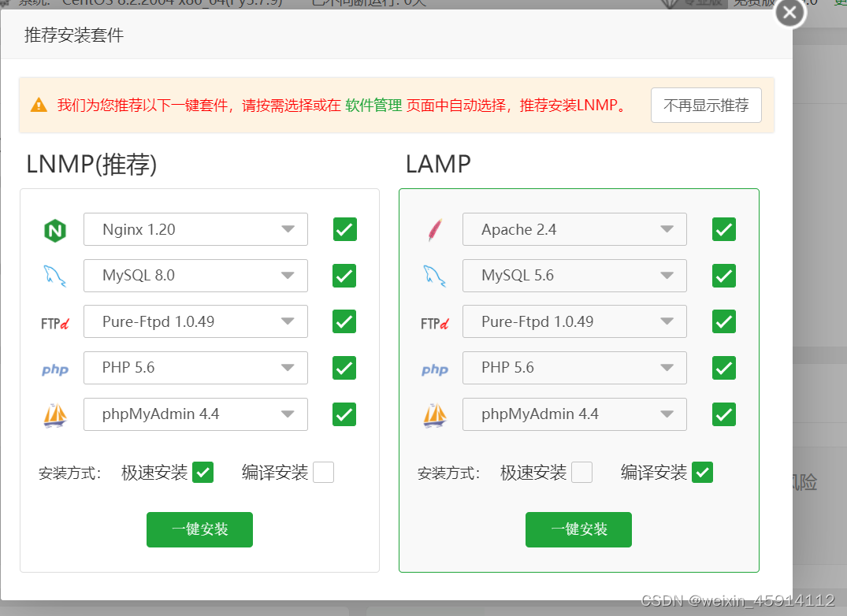Click the phpMyAdmin sailboat icon in LAMP
The height and width of the screenshot is (616, 847).
tap(435, 416)
